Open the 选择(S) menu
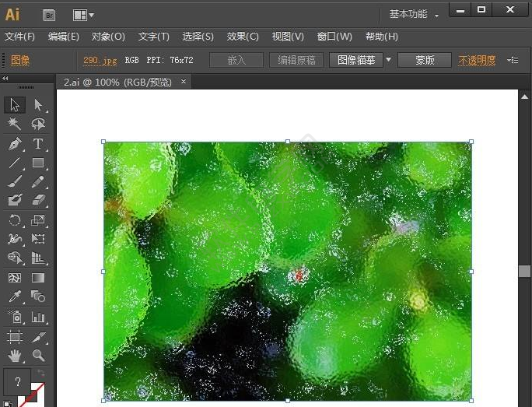The height and width of the screenshot is (407, 532). (198, 37)
